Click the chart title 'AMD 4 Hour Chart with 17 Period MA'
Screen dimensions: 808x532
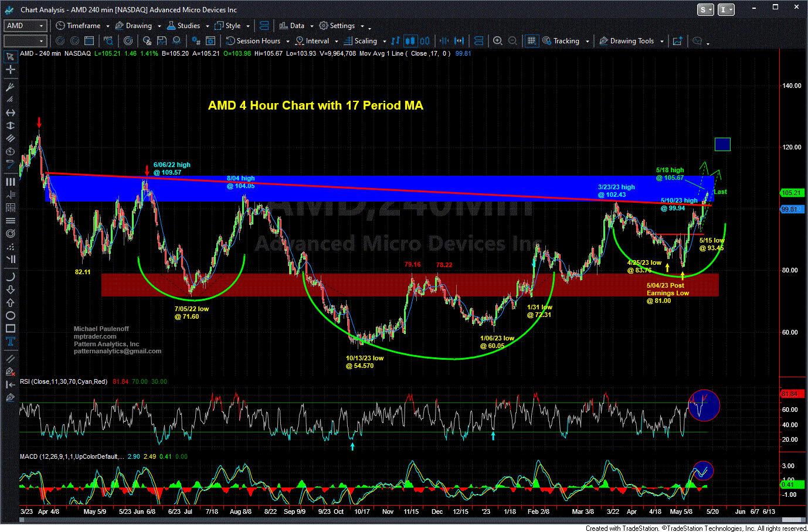pos(315,105)
